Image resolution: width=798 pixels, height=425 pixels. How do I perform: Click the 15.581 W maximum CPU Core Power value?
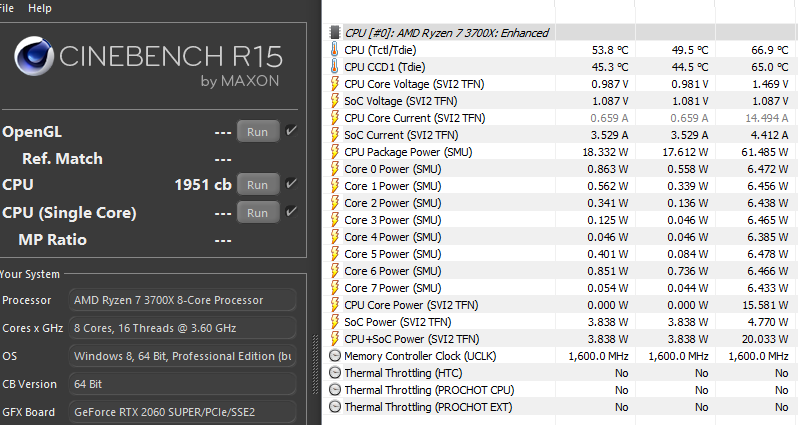765,305
